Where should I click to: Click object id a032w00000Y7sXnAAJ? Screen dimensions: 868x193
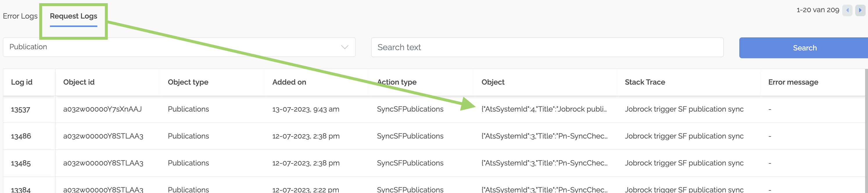coord(103,109)
